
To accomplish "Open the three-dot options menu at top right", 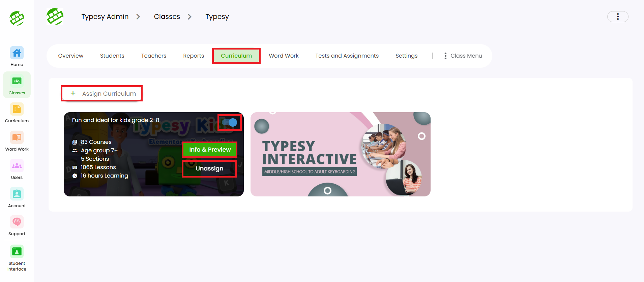I will [x=618, y=17].
